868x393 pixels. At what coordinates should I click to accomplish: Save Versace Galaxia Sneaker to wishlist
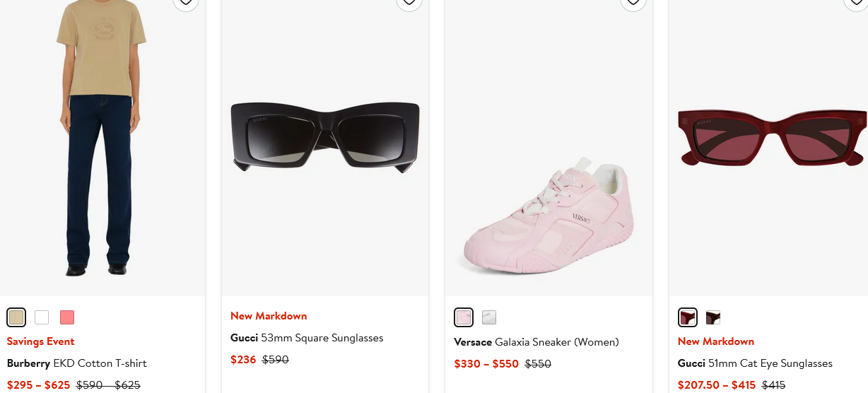pyautogui.click(x=633, y=2)
